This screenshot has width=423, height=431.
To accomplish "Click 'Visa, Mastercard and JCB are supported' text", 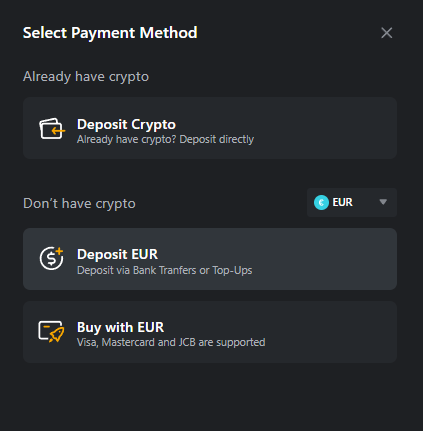I will click(x=171, y=342).
